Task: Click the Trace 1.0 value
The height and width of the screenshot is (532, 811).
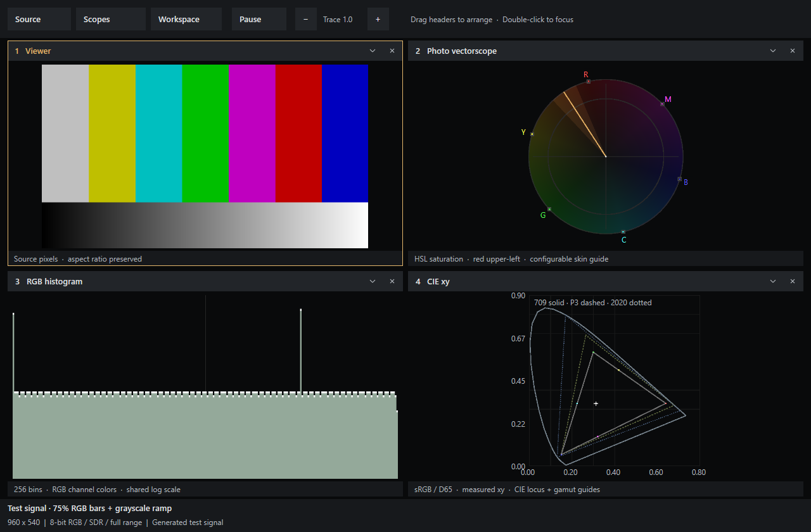Action: click(x=338, y=20)
